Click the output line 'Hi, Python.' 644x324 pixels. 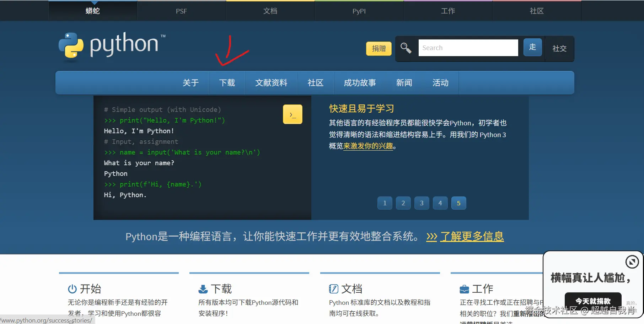coord(125,195)
